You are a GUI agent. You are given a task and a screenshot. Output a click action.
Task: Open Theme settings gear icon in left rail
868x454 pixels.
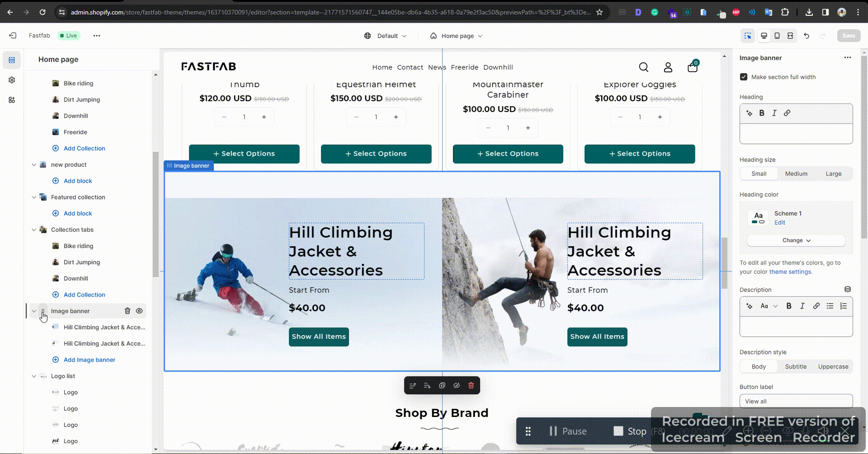click(x=12, y=80)
